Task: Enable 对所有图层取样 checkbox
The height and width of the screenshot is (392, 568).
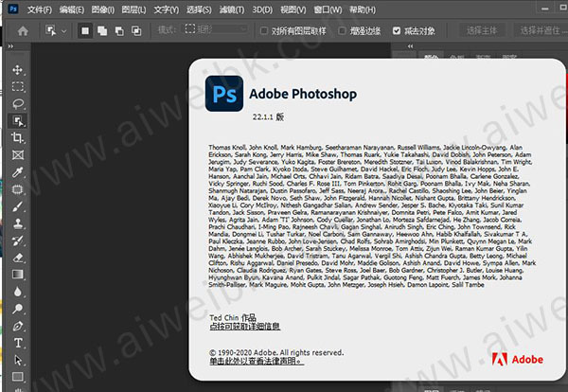Action: [x=264, y=31]
